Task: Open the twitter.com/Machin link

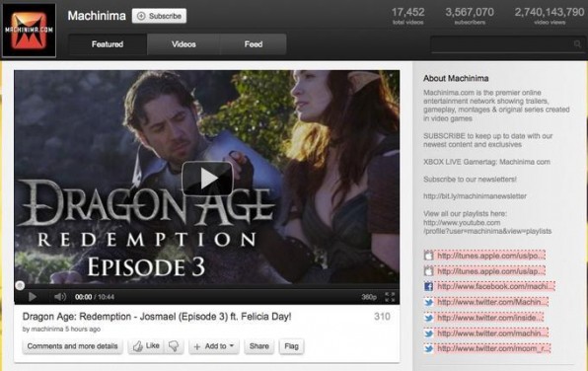Action: [492, 302]
